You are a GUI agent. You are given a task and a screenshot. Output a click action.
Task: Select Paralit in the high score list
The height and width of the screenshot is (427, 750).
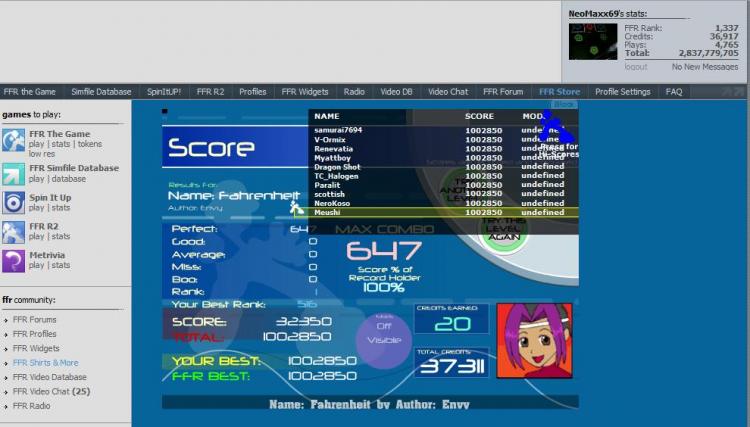(x=327, y=185)
